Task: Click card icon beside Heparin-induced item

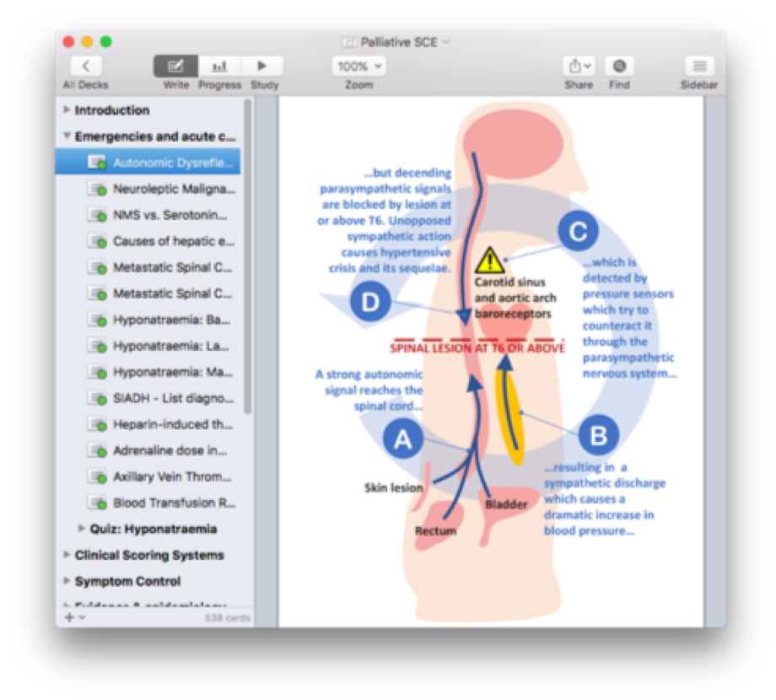Action: coord(97,425)
